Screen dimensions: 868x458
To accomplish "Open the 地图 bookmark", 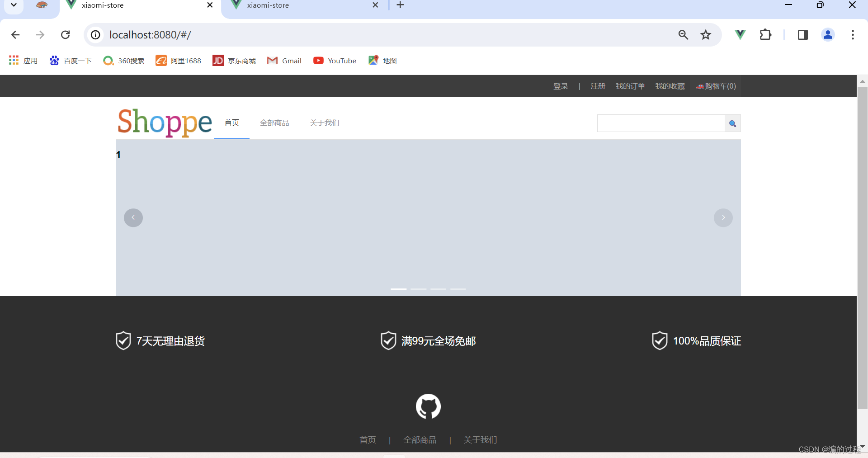I will point(383,61).
